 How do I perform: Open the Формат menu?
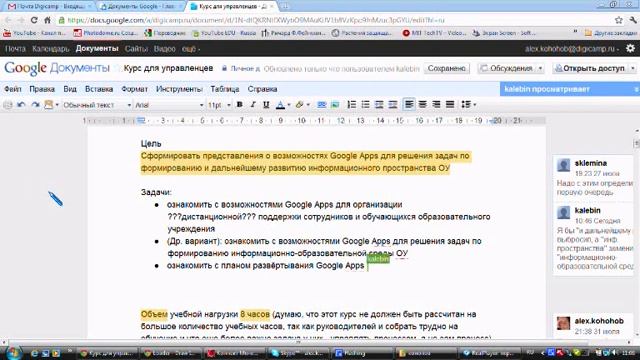[134, 89]
